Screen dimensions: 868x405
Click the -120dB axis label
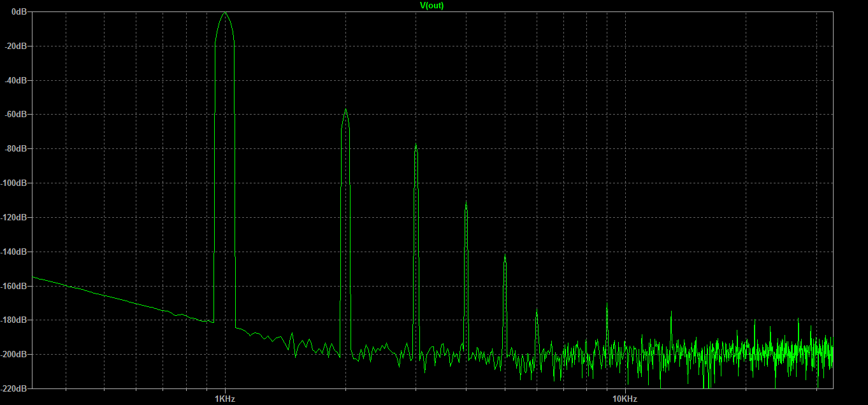(x=15, y=218)
